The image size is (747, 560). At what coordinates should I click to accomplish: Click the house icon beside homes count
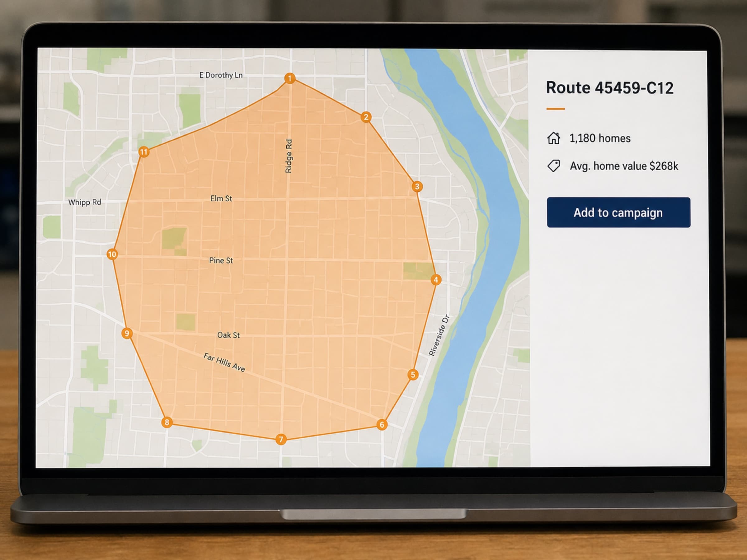coord(553,138)
